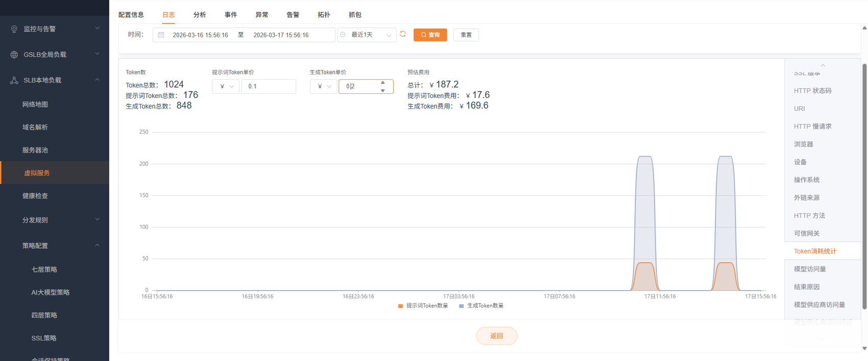Click the calendar icon in the date field
The height and width of the screenshot is (361, 868).
coord(161,35)
